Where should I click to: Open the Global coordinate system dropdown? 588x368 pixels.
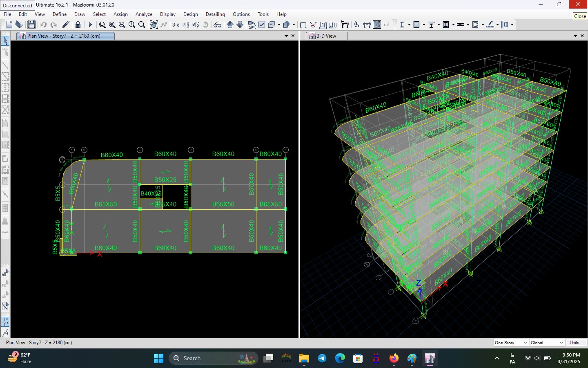pos(547,343)
